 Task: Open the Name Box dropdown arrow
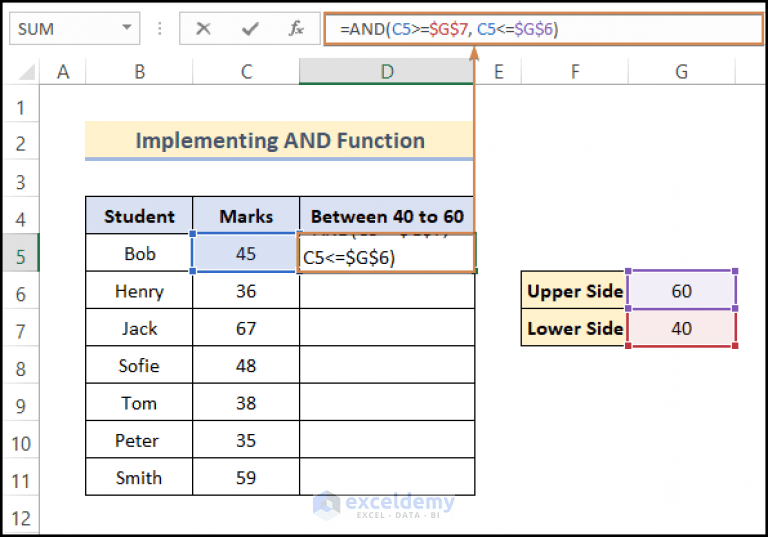[x=127, y=27]
